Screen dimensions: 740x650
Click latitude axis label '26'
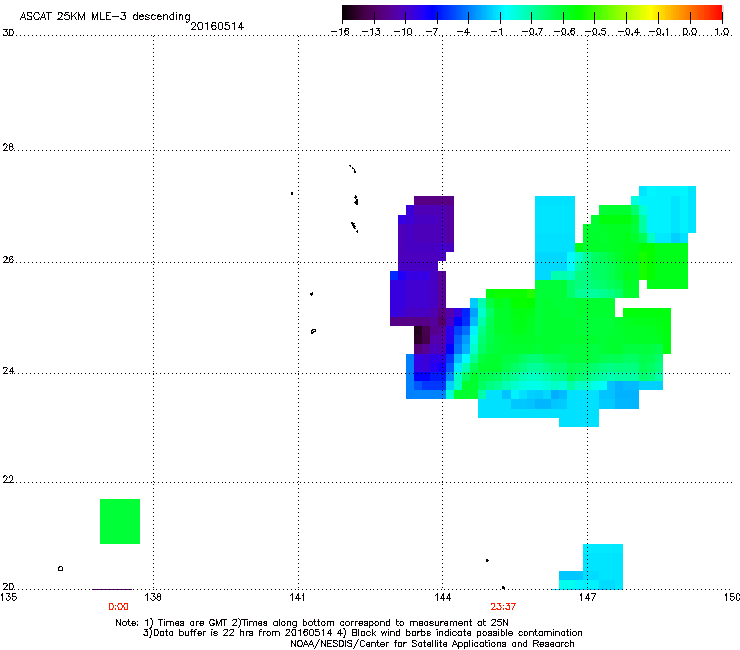tap(8, 260)
